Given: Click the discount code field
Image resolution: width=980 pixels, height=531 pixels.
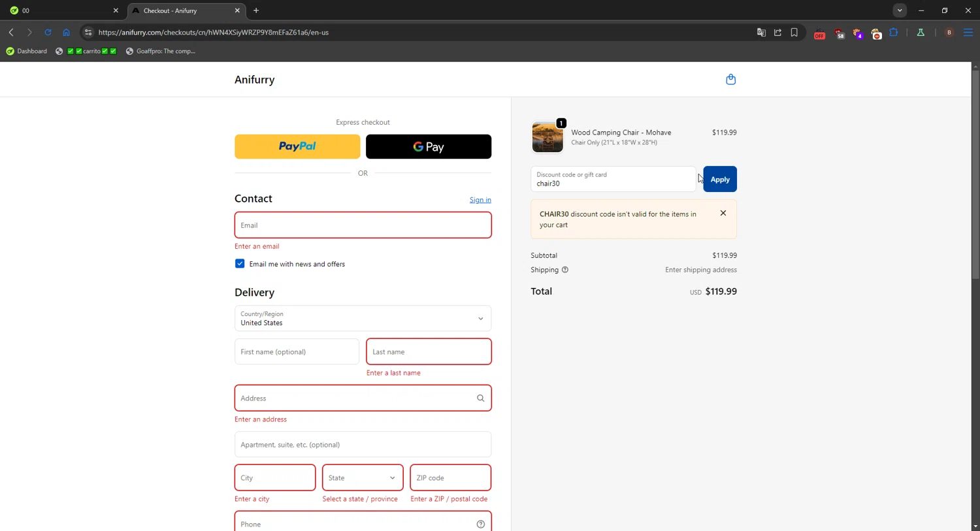Looking at the screenshot, I should click(x=613, y=179).
